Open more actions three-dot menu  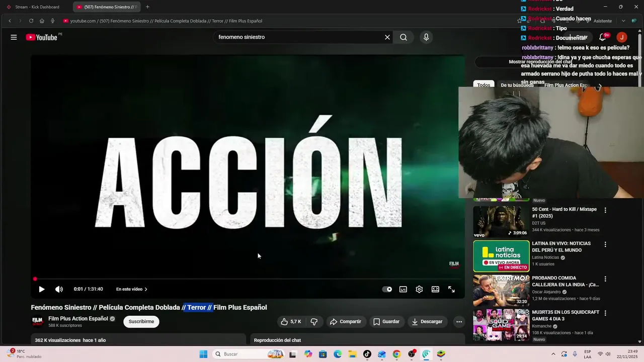click(459, 322)
